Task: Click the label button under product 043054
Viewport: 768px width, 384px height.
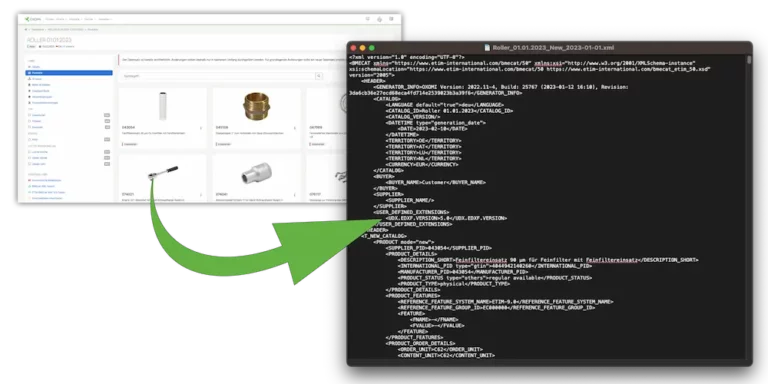Action: coord(130,144)
